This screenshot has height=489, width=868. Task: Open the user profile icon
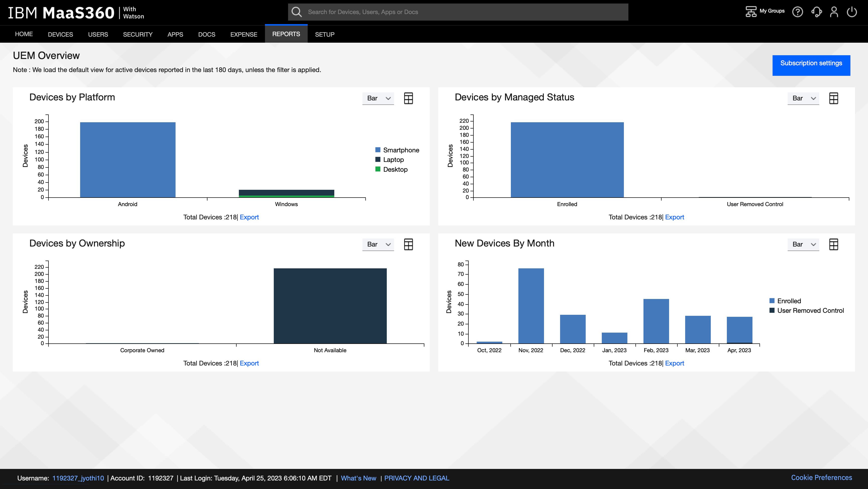834,12
